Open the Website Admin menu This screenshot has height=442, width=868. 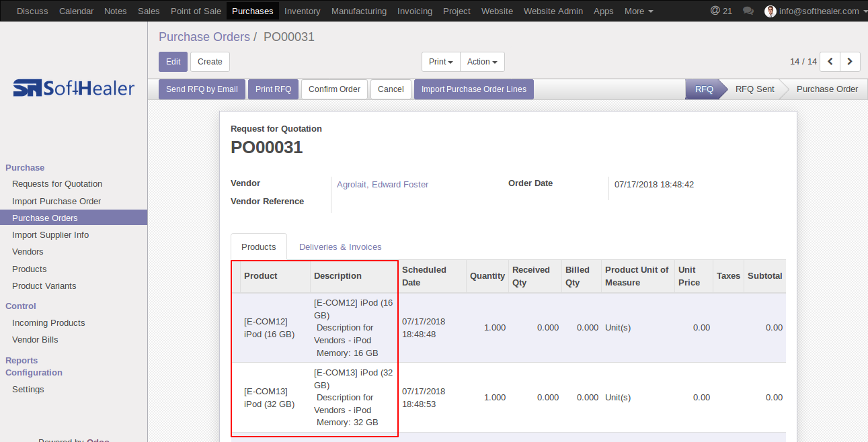(x=553, y=11)
